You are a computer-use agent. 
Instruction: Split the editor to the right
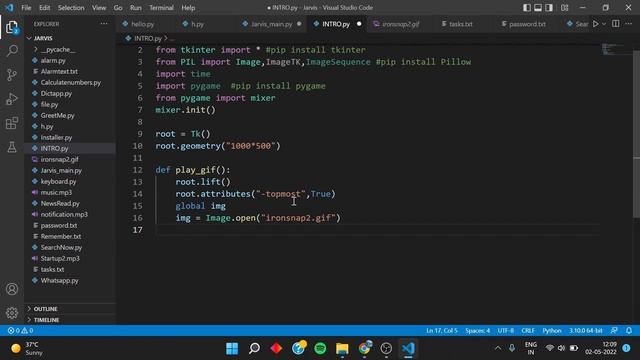pos(616,24)
